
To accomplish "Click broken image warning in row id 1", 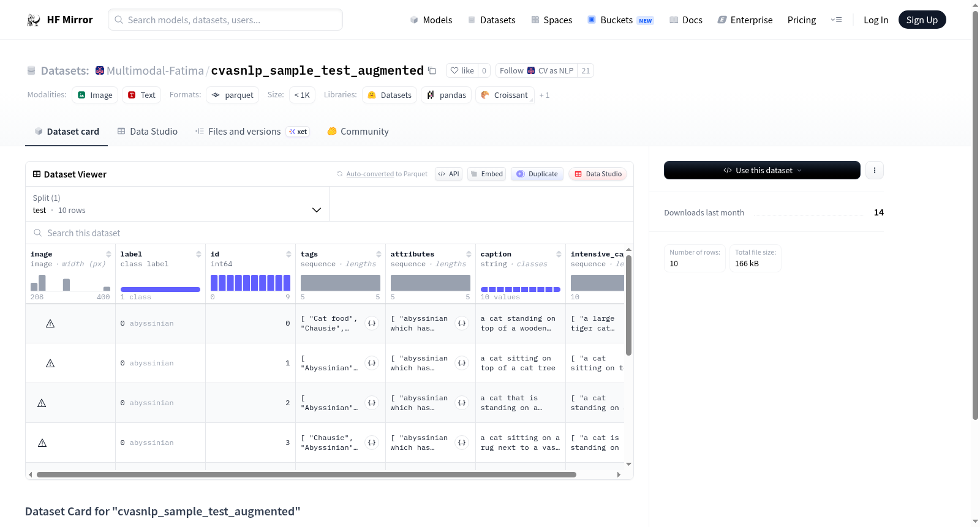I will point(50,363).
